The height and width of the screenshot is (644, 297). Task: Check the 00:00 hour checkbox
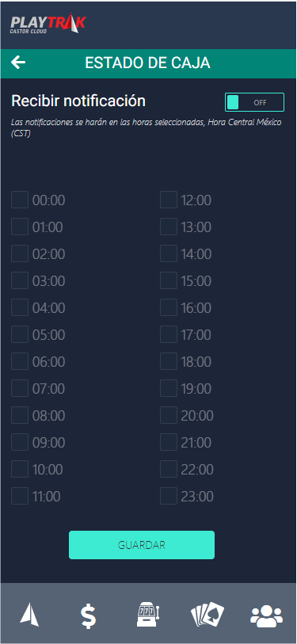[x=20, y=200]
